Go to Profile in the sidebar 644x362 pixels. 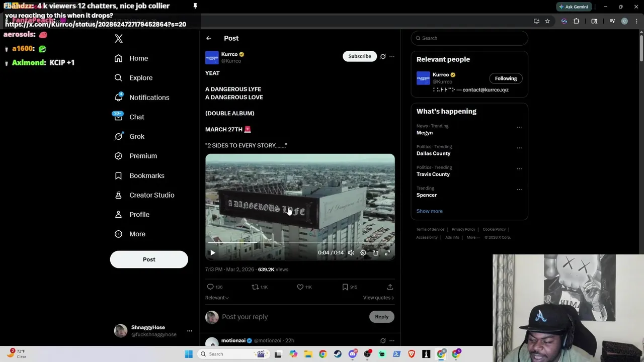click(x=132, y=215)
